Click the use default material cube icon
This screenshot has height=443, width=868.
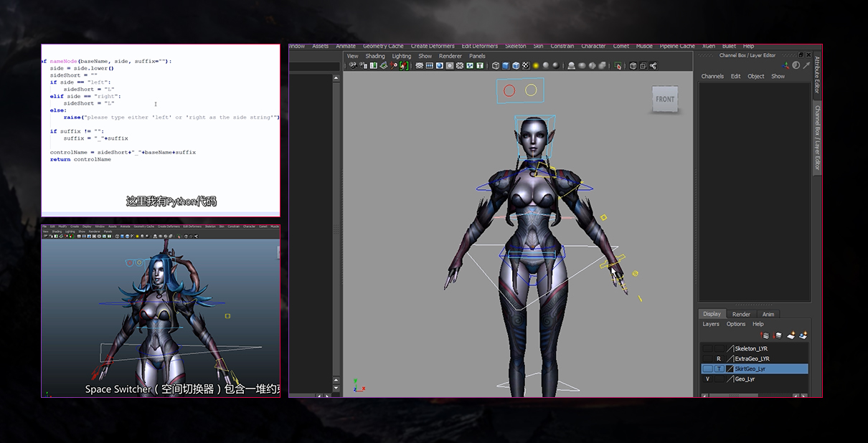[x=516, y=66]
